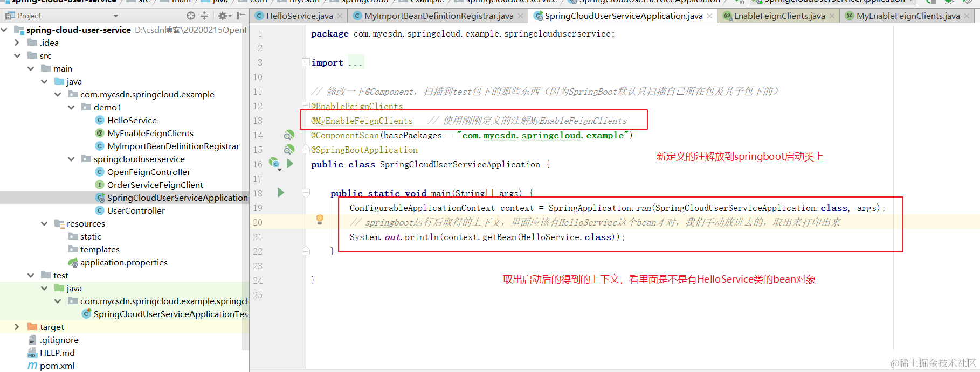The width and height of the screenshot is (980, 372).
Task: Close the MyEnableFeignClients.java tab
Action: pos(967,16)
